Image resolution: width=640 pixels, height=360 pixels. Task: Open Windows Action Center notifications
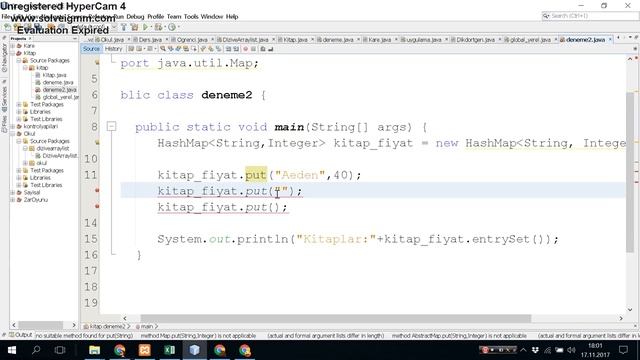click(623, 350)
